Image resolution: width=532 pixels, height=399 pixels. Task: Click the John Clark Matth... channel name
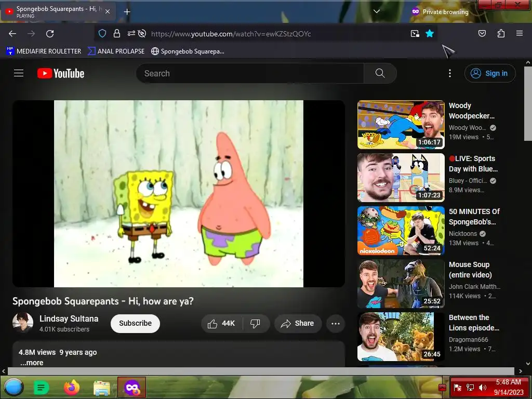coord(474,286)
